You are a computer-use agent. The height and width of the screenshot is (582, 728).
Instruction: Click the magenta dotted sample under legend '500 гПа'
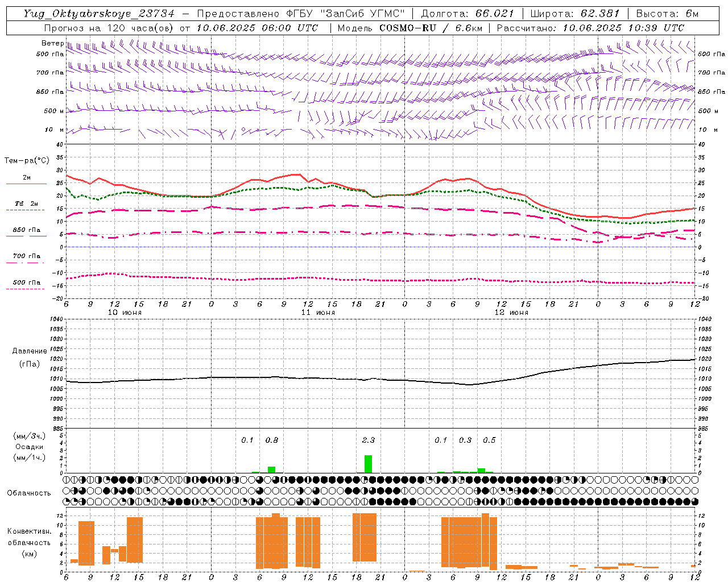tap(25, 289)
